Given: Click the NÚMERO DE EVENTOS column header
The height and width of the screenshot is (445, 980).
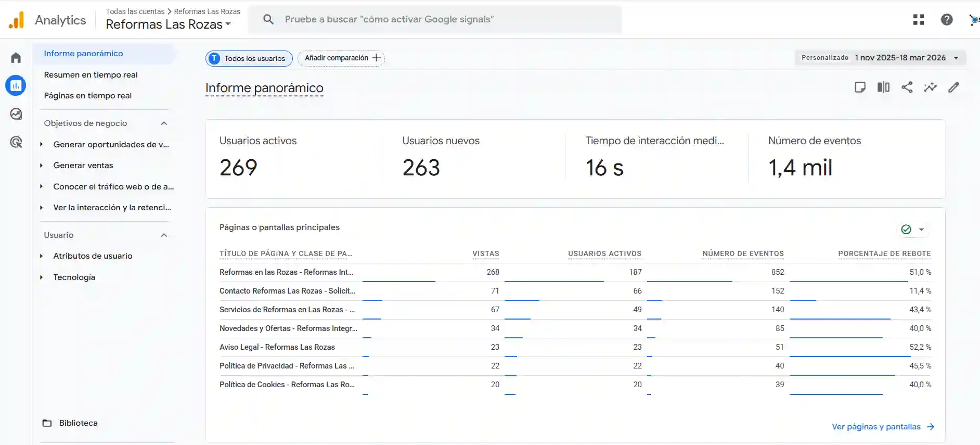Looking at the screenshot, I should 743,254.
